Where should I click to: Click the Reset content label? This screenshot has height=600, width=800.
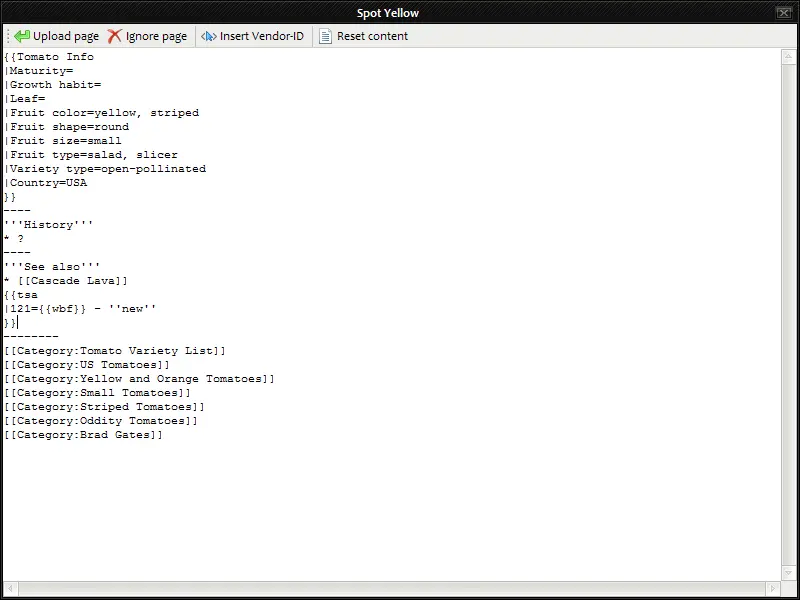[372, 36]
